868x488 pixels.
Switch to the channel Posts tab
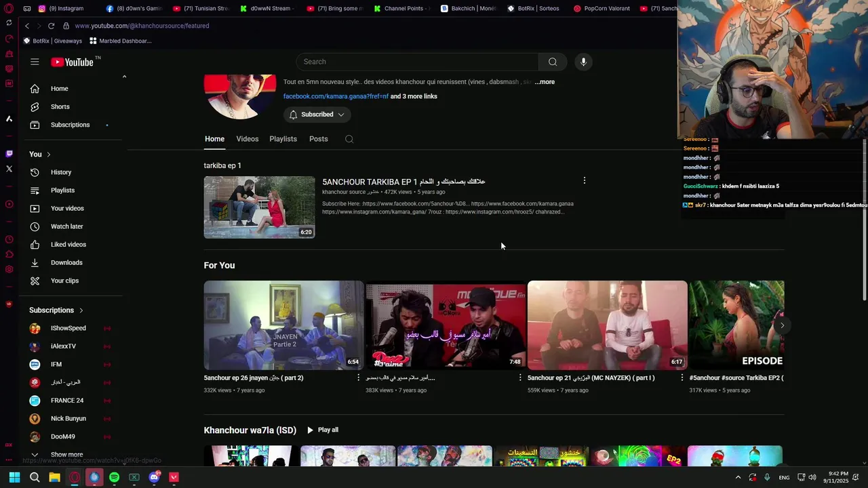coord(319,139)
